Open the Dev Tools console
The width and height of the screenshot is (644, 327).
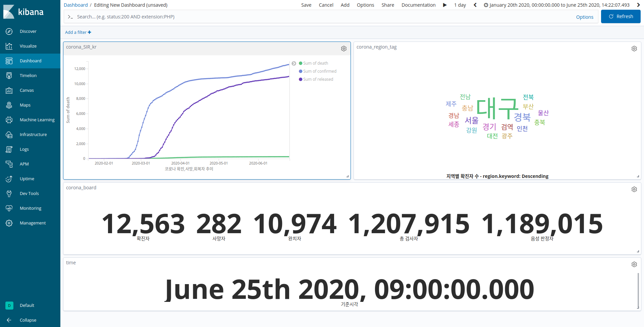point(29,193)
